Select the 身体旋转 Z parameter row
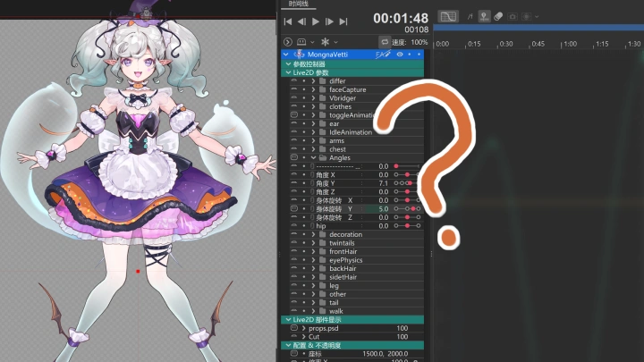 click(x=357, y=217)
